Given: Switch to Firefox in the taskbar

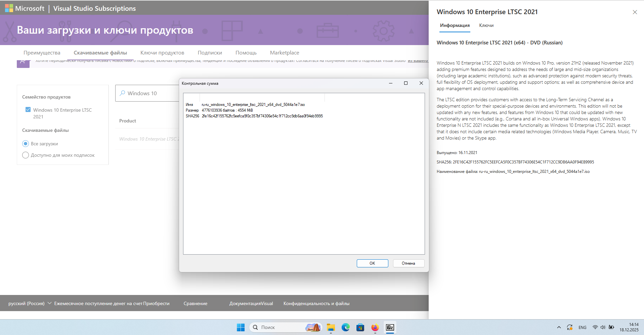Looking at the screenshot, I should [375, 327].
